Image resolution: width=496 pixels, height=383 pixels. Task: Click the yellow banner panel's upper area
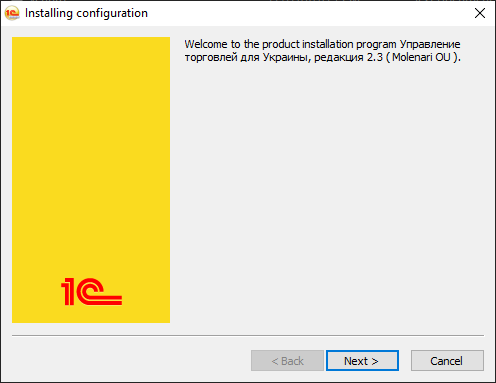(x=91, y=100)
